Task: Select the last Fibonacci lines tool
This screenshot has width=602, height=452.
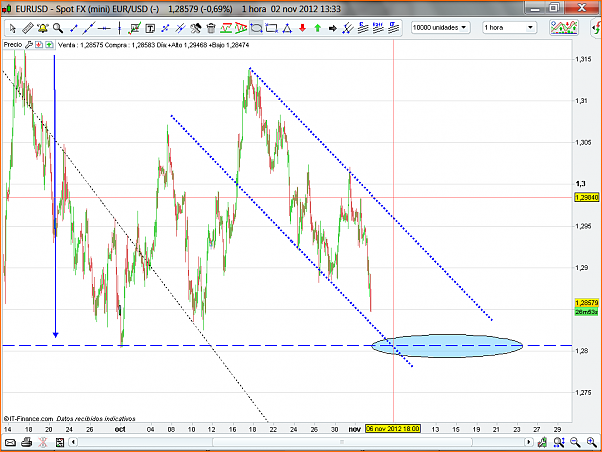Action: [394, 28]
